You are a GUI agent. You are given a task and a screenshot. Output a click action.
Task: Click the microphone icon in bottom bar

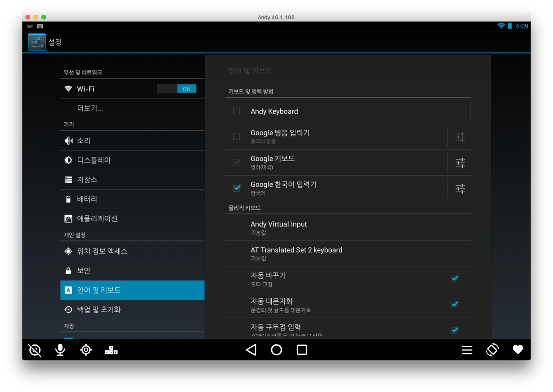pos(60,350)
